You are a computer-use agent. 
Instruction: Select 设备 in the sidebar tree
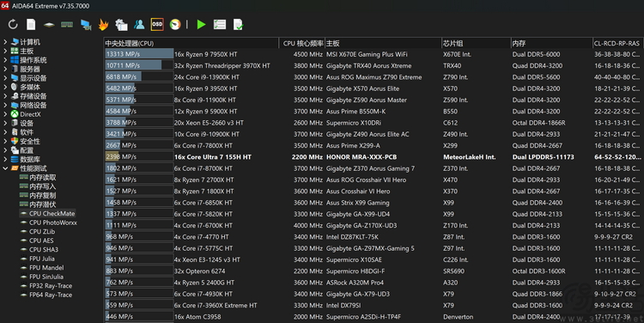(27, 124)
